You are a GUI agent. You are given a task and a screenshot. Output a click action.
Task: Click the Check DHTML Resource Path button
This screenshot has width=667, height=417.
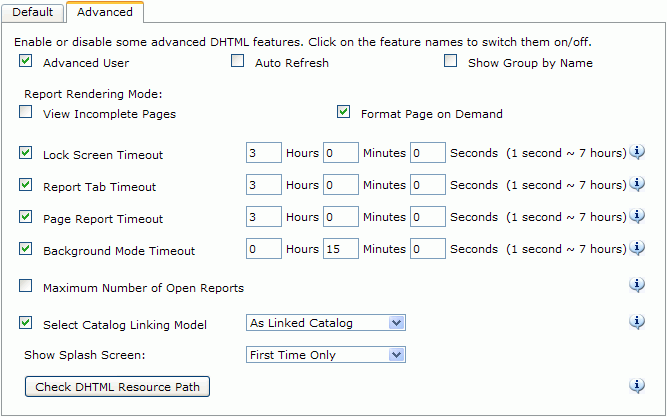coord(117,387)
